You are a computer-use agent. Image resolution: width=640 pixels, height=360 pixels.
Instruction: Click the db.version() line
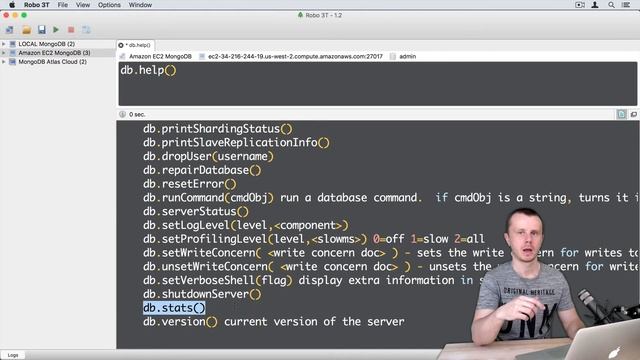click(273, 322)
